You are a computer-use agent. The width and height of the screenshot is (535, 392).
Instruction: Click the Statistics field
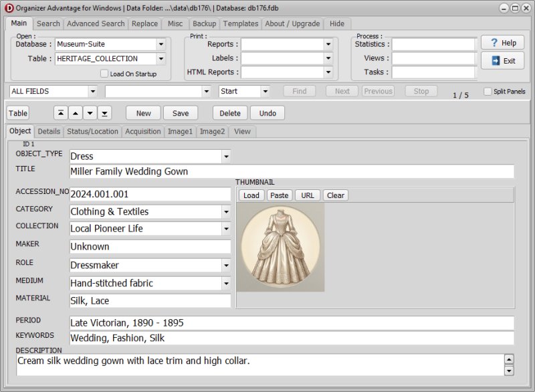pos(433,44)
